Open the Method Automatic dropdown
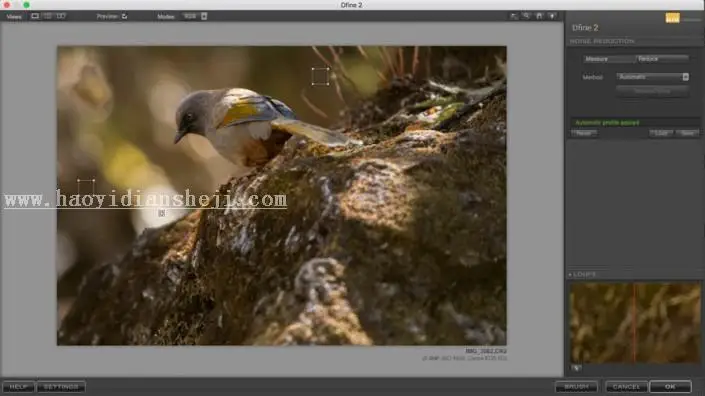 click(652, 77)
